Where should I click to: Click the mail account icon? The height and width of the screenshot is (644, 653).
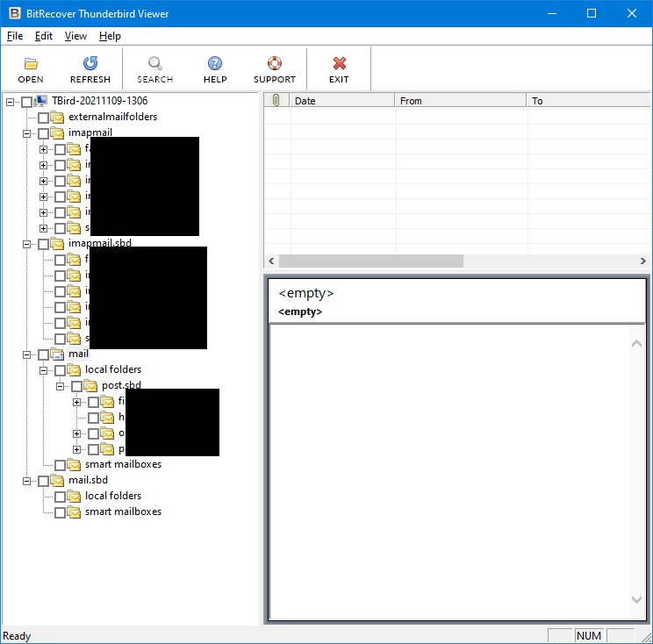pos(57,354)
